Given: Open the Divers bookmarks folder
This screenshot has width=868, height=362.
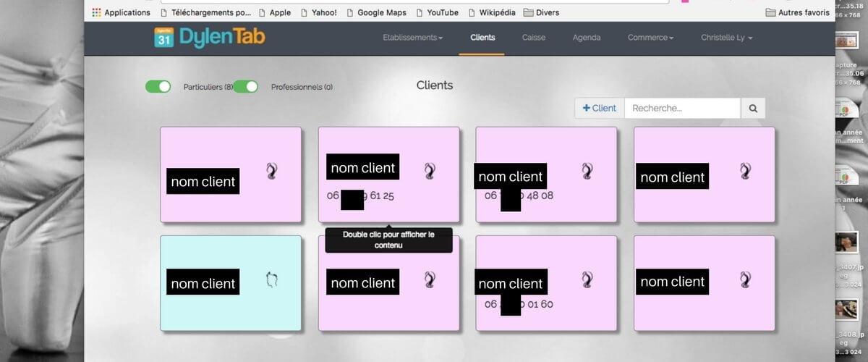Looking at the screenshot, I should coord(541,12).
